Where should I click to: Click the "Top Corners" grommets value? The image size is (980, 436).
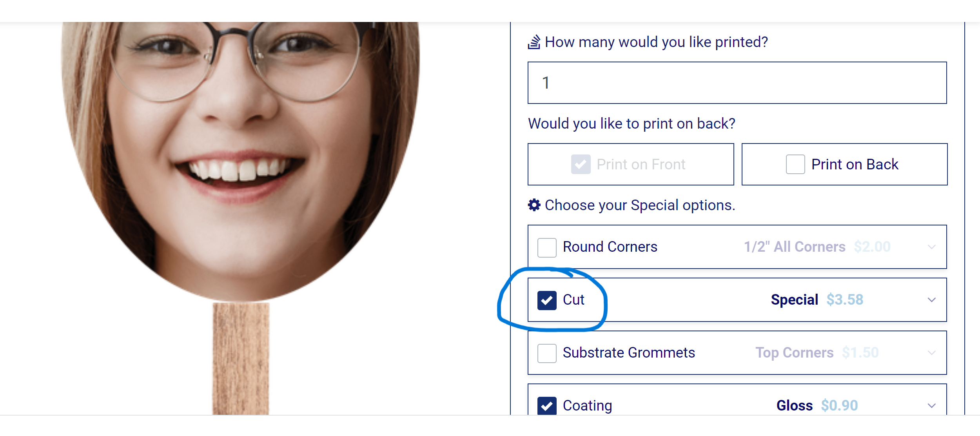coord(794,353)
